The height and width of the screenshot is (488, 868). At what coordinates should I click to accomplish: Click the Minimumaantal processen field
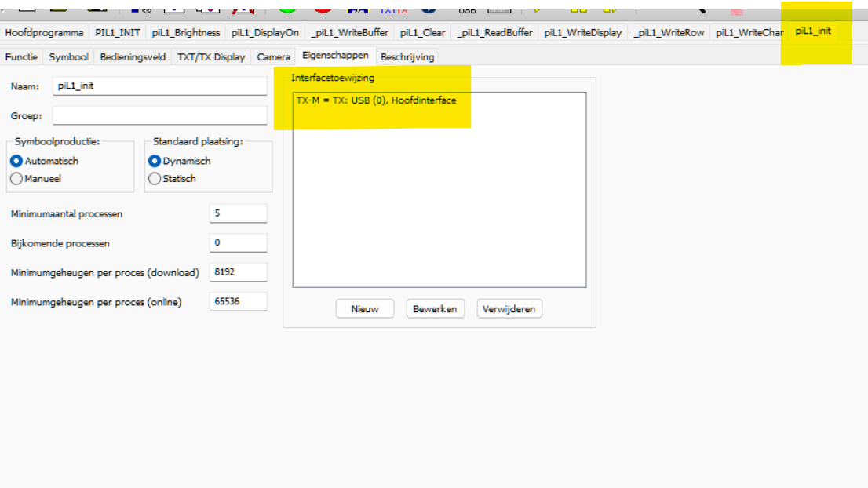(239, 213)
